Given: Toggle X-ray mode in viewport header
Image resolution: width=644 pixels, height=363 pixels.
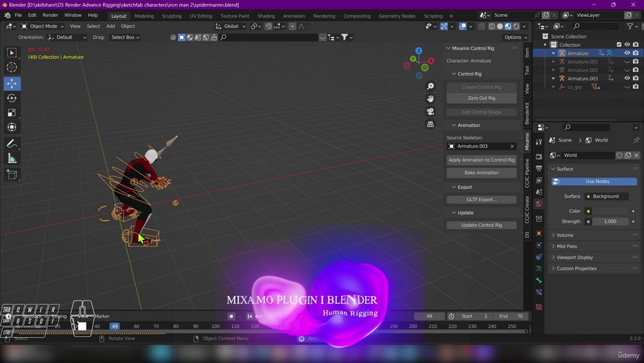Looking at the screenshot, I should pos(481,26).
